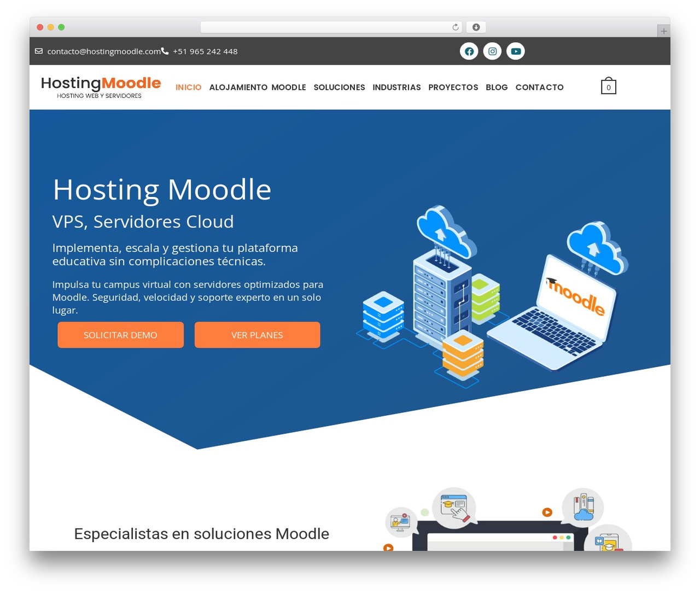Click the envelope email icon
Screen dimensions: 700x593
(39, 51)
